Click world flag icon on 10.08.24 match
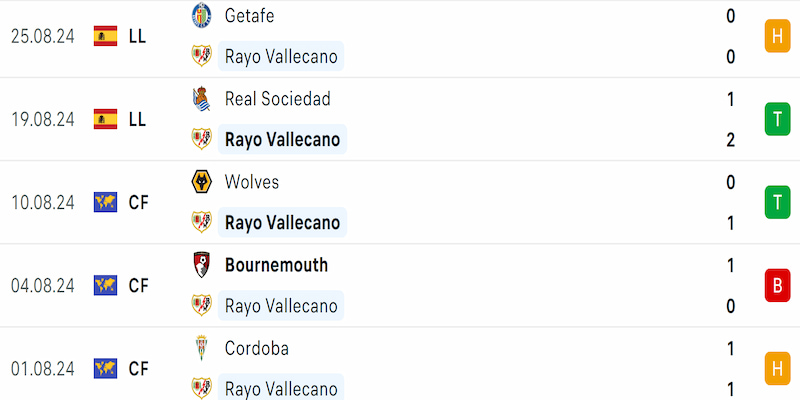 click(106, 203)
